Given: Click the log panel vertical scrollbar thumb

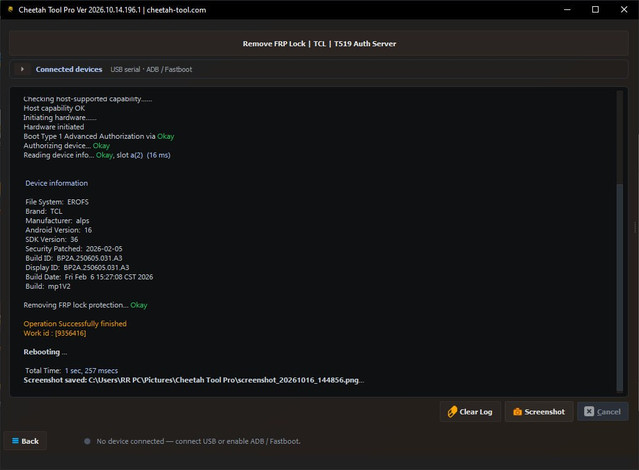Looking at the screenshot, I should 619,287.
